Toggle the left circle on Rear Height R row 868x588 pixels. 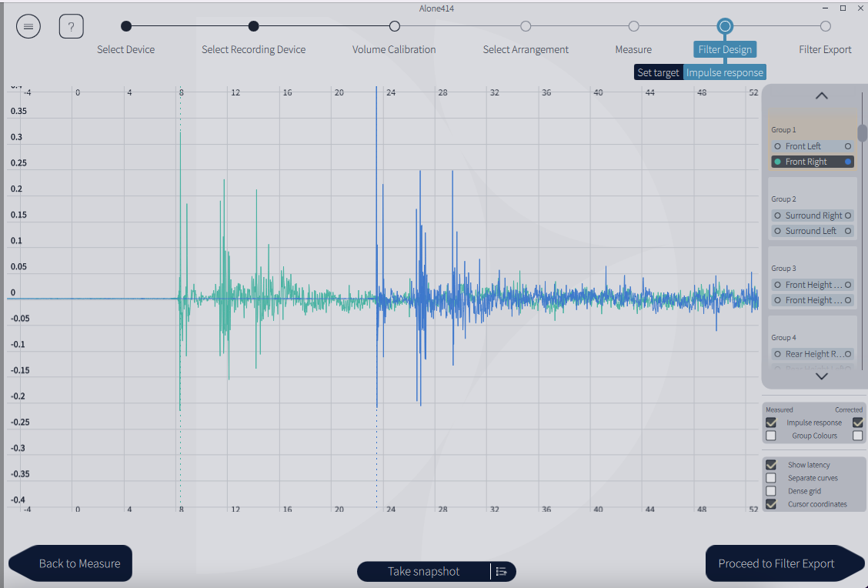pyautogui.click(x=778, y=354)
